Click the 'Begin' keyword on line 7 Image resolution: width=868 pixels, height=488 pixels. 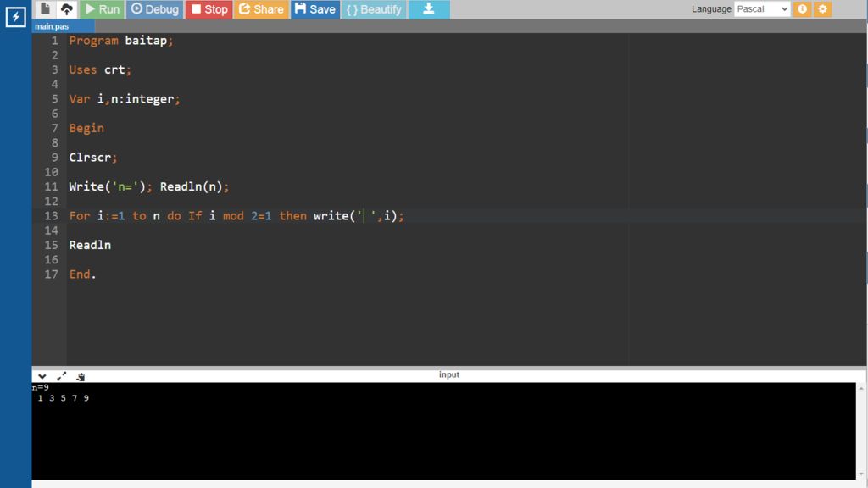[x=86, y=129]
